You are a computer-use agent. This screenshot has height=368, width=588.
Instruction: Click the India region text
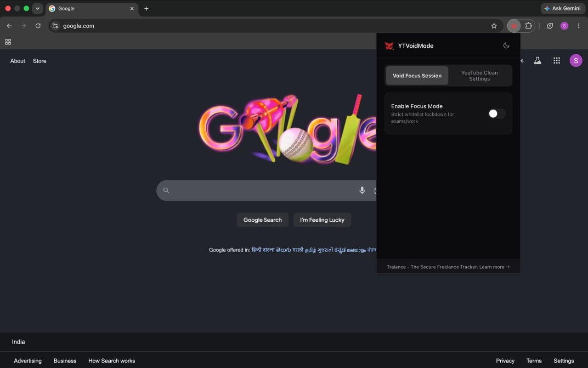(18, 342)
